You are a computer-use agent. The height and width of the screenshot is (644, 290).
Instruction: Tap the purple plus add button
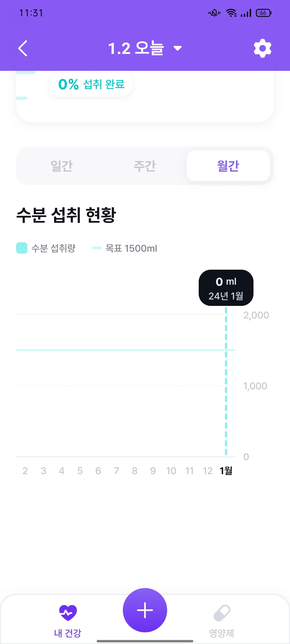click(145, 610)
